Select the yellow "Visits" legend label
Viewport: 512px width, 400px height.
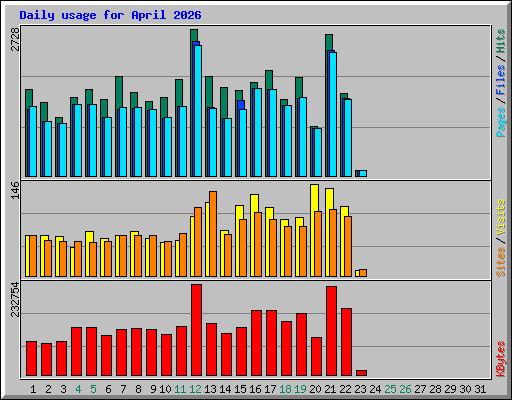[x=501, y=218]
